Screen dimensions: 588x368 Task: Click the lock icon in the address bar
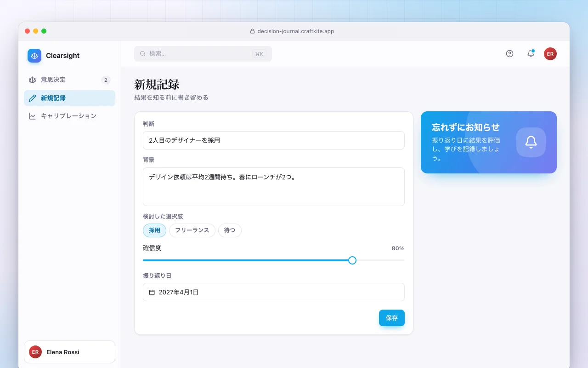[252, 31]
